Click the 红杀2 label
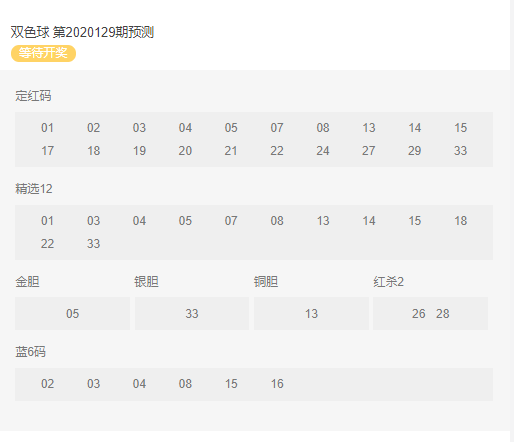Viewport: 514px width, 442px height. tap(388, 282)
